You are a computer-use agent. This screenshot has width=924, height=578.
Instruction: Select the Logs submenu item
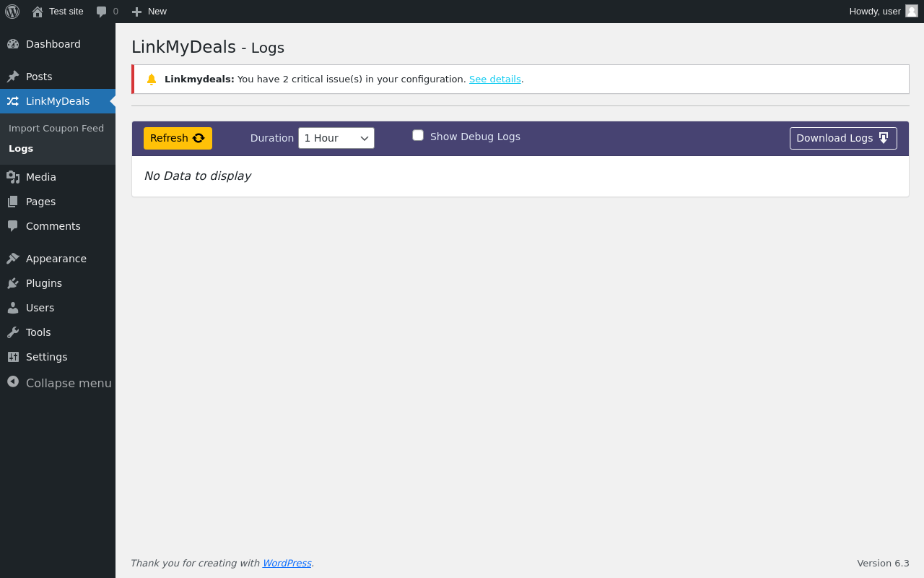[x=21, y=148]
